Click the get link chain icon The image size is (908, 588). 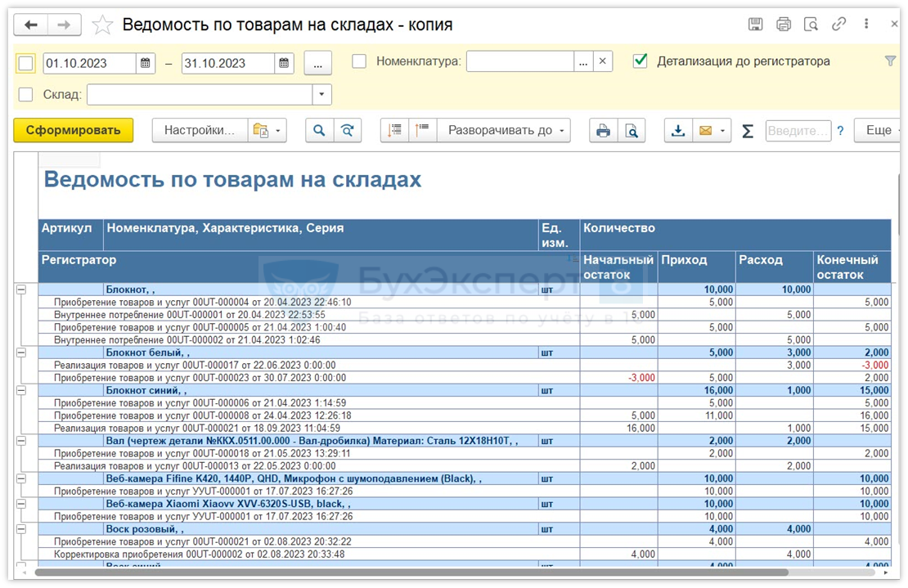838,25
